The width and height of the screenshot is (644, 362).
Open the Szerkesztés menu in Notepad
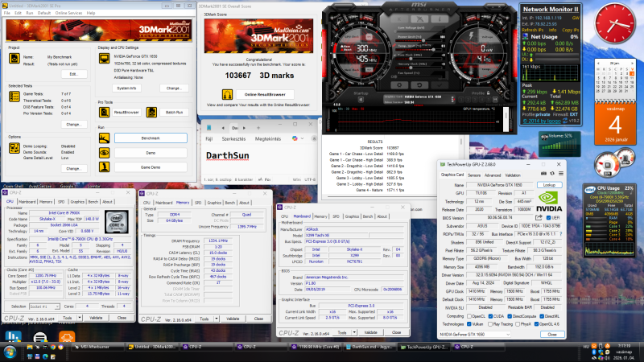click(x=233, y=139)
